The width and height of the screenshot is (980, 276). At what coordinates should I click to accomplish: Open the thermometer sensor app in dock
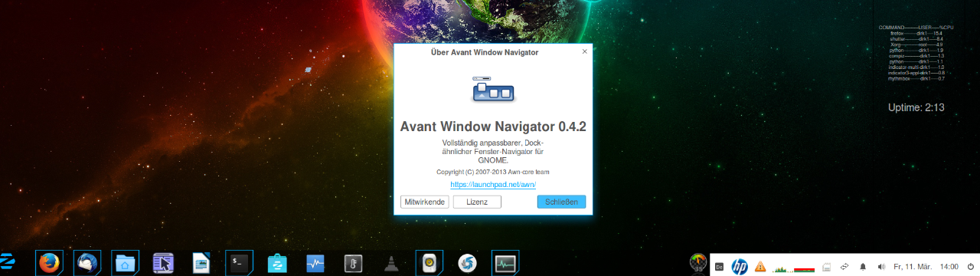point(353,264)
